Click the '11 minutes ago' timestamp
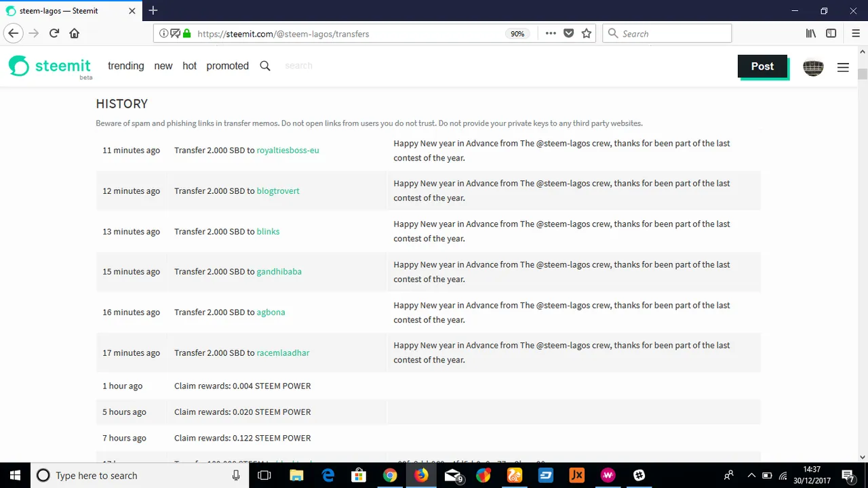 coord(132,150)
